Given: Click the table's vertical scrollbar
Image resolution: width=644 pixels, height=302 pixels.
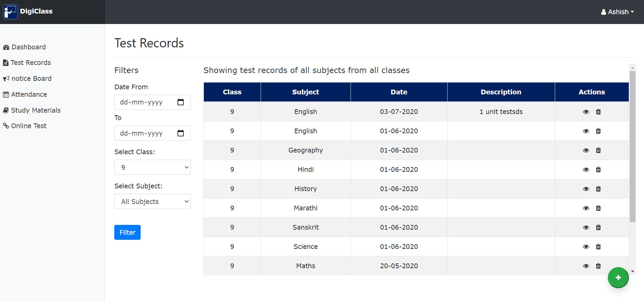Looking at the screenshot, I should point(633,146).
